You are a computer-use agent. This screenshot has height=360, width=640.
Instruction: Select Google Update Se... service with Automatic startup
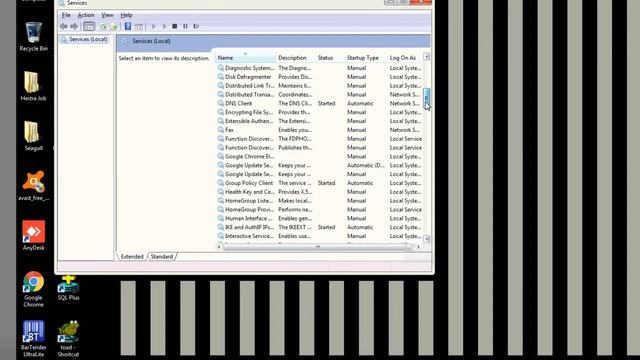[x=320, y=165]
